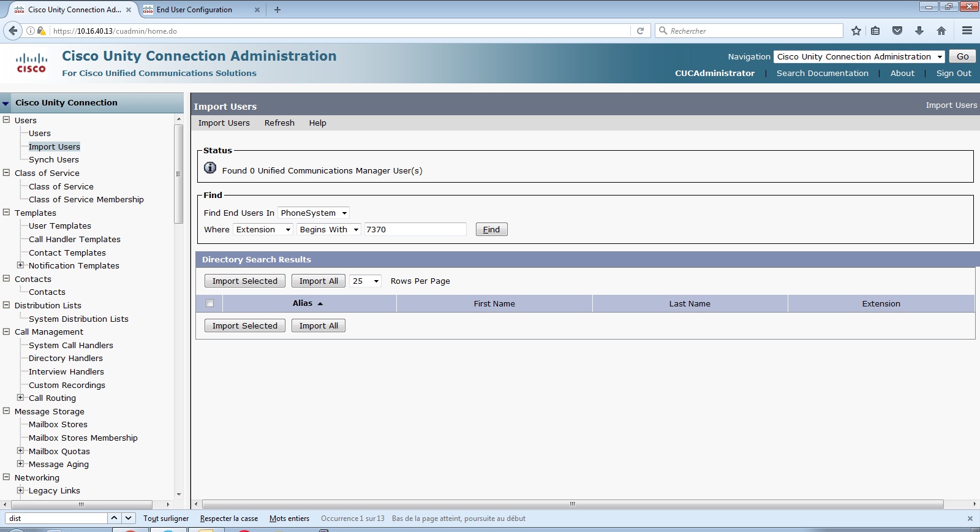Click the browser address bar
980x532 pixels.
coord(340,31)
